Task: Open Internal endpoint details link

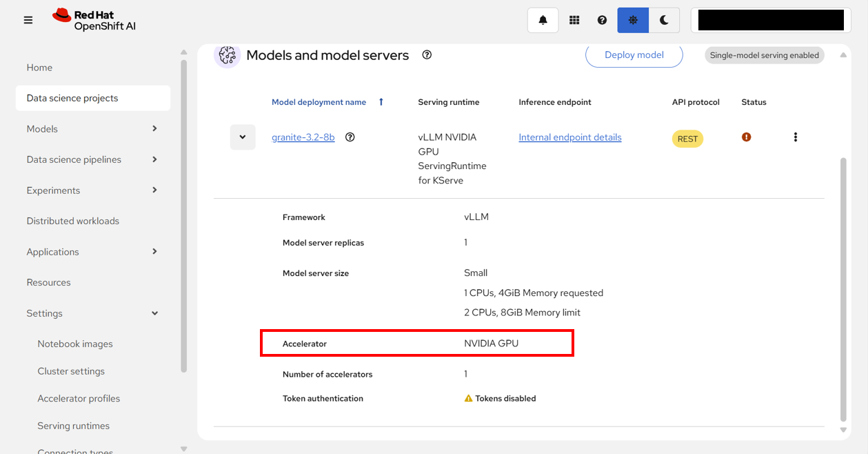Action: tap(570, 137)
